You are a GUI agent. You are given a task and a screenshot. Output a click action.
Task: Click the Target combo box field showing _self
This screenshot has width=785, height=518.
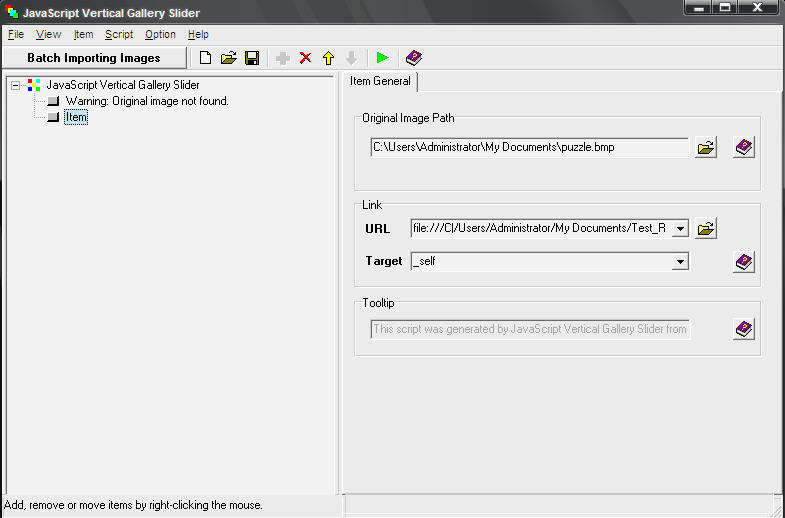point(541,261)
